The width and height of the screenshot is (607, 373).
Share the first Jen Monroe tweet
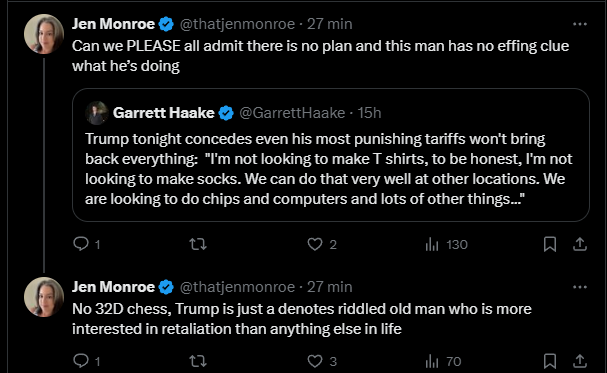[580, 244]
